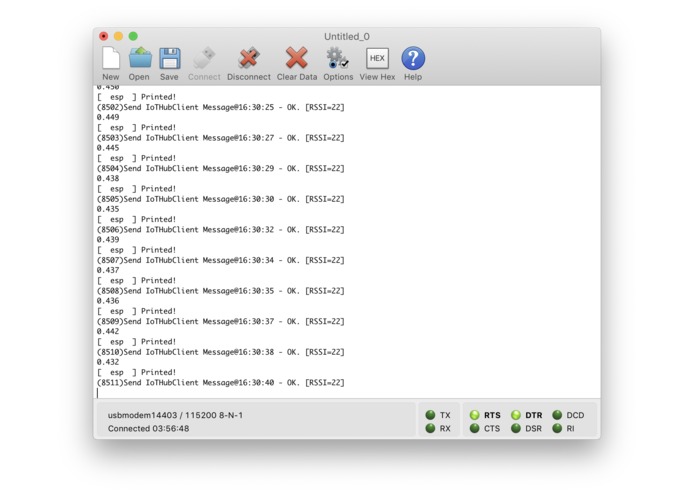Image resolution: width=695 pixels, height=494 pixels.
Task: Place cursor at terminal input caret line
Action: 98,393
